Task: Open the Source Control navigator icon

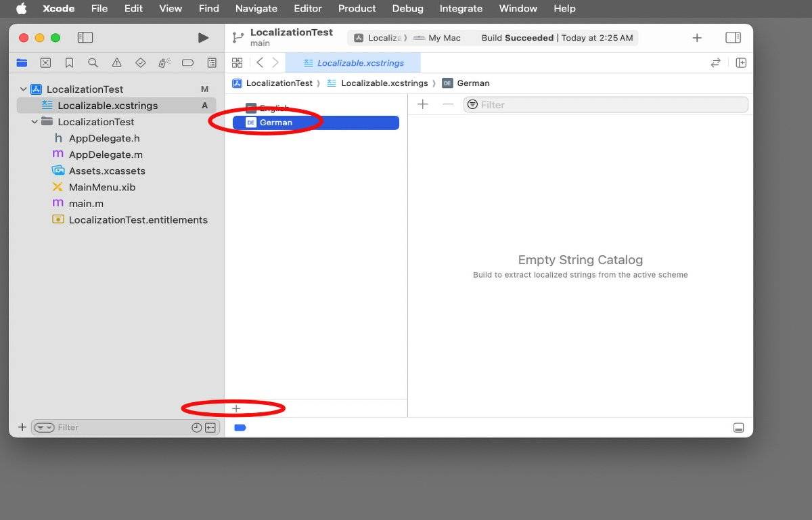Action: (45, 63)
